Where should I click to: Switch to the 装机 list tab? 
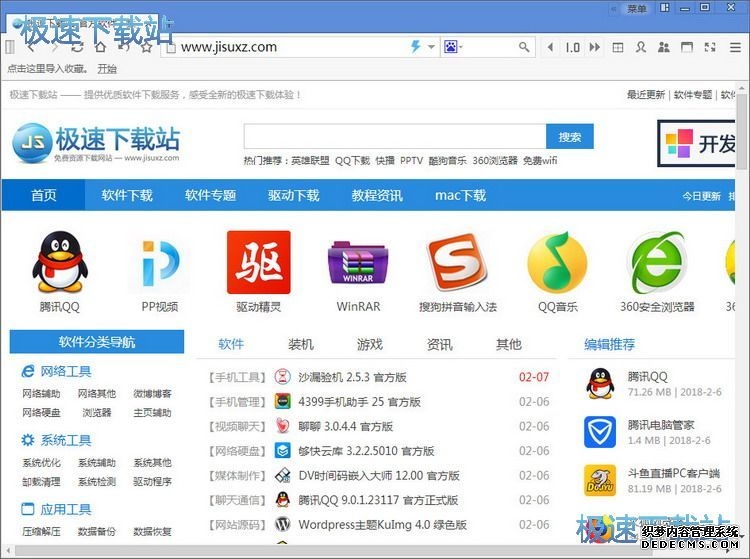pos(300,344)
